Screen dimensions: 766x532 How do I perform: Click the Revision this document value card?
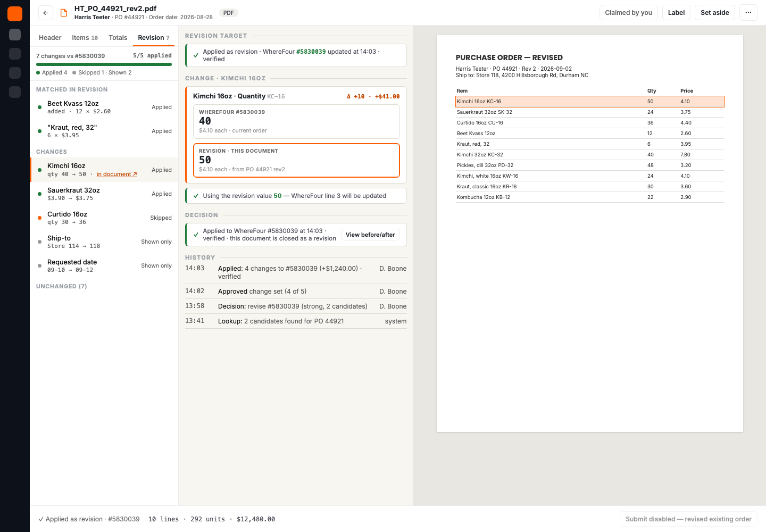[x=296, y=160]
